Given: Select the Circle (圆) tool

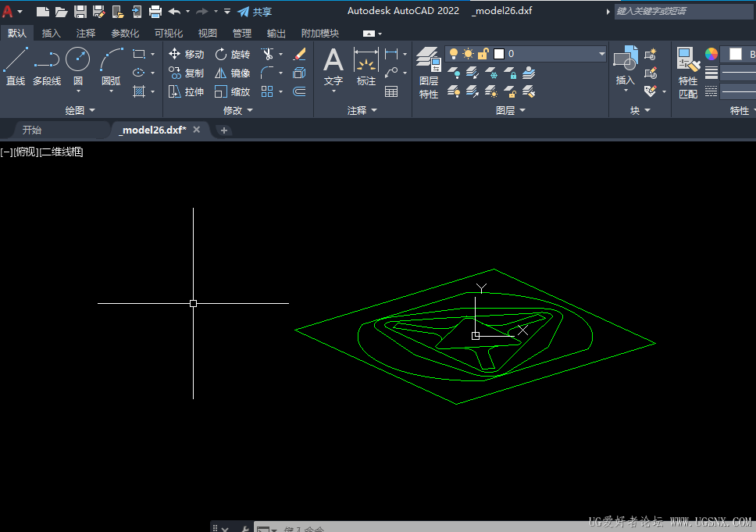Looking at the screenshot, I should coord(77,65).
